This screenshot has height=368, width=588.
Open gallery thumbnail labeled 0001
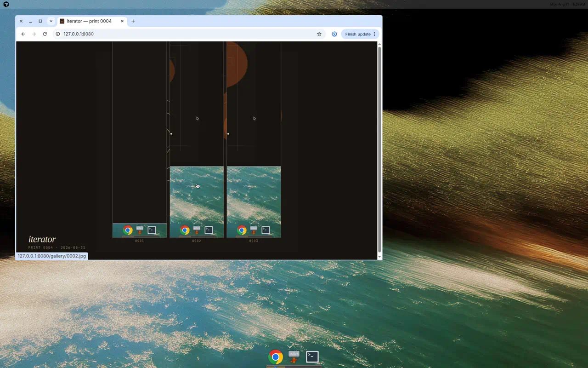tap(140, 139)
